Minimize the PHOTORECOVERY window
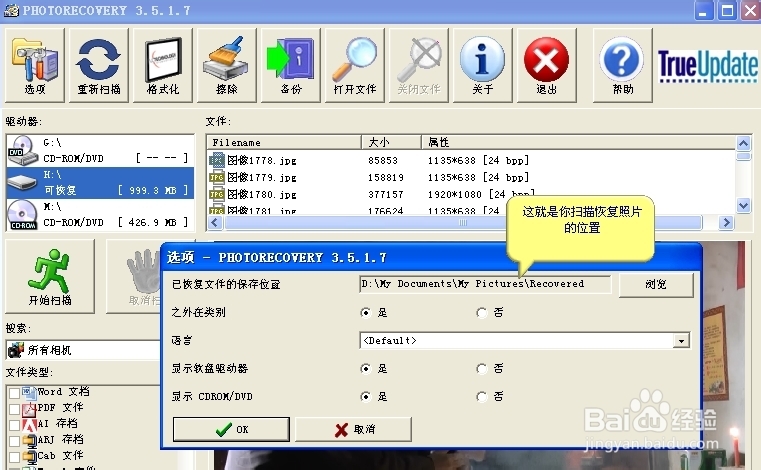 (703, 10)
